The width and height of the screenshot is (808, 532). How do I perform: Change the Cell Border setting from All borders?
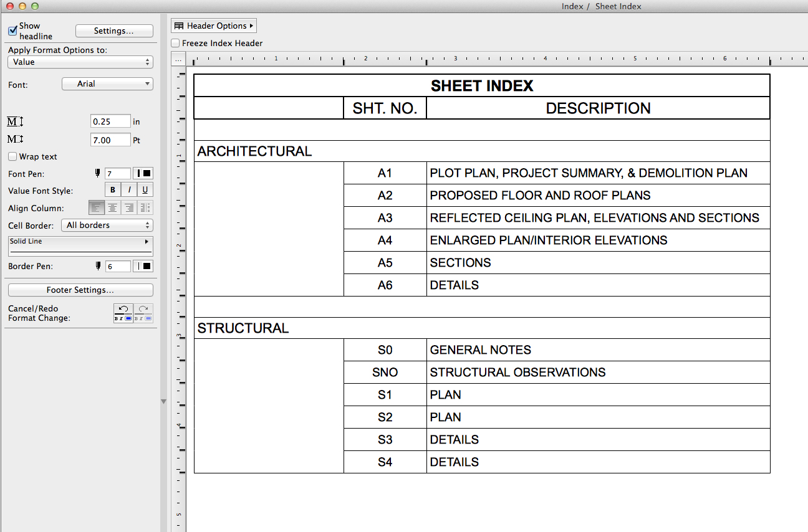107,225
